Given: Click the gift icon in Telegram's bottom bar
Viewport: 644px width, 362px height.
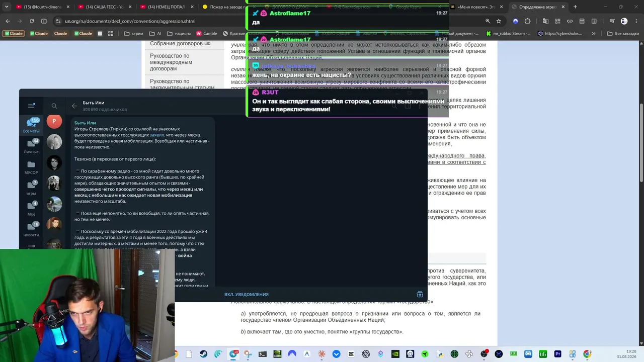Looking at the screenshot, I should pos(420,294).
